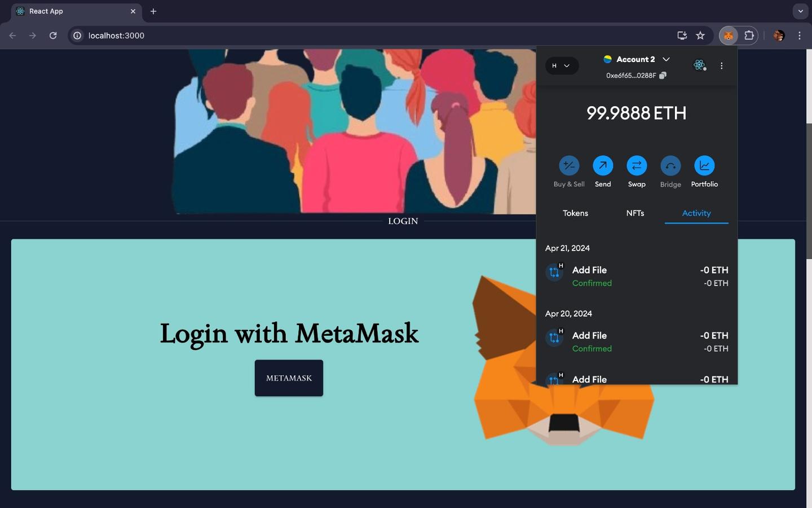Open the Chrome three-dot menu
812x508 pixels.
coord(799,36)
